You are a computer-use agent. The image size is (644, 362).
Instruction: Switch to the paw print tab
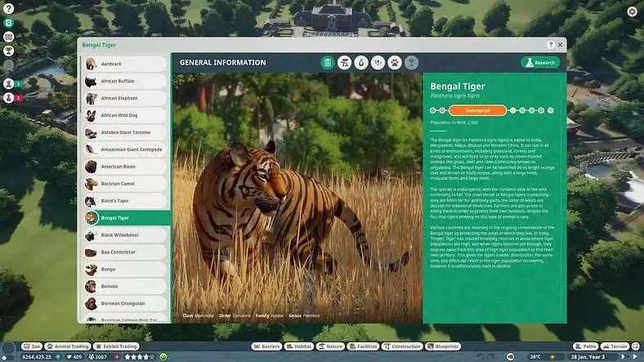click(395, 63)
